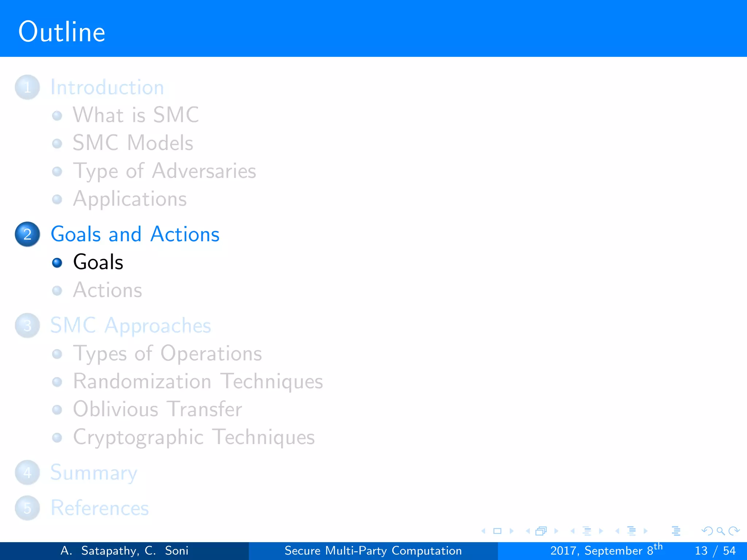This screenshot has width=747, height=560.
Task: Click the slide rectangle navigation icon
Action: (497, 531)
